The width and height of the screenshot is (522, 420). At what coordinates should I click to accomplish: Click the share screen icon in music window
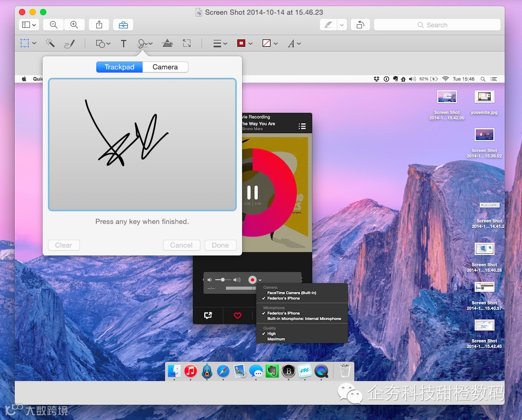click(208, 315)
